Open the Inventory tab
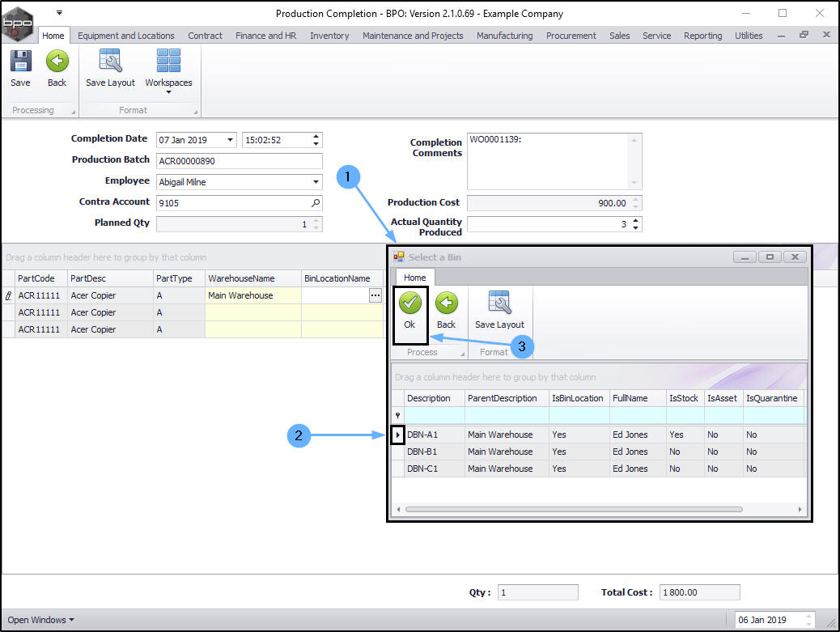The width and height of the screenshot is (840, 632). [329, 36]
